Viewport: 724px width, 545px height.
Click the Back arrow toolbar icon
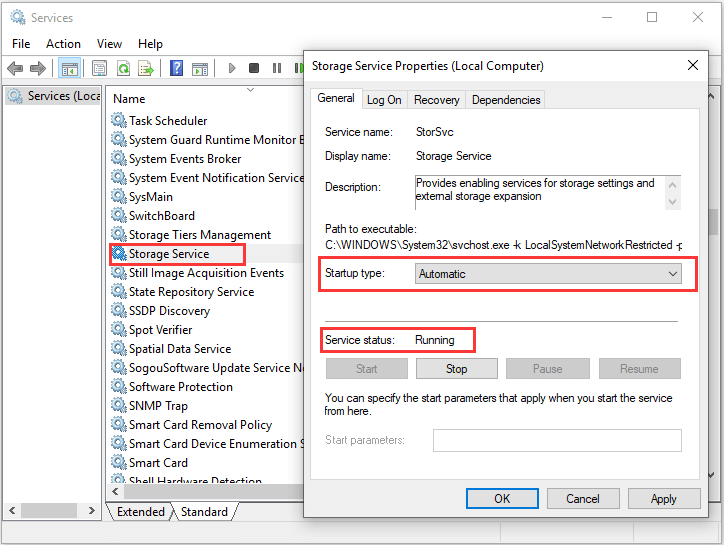(x=15, y=68)
